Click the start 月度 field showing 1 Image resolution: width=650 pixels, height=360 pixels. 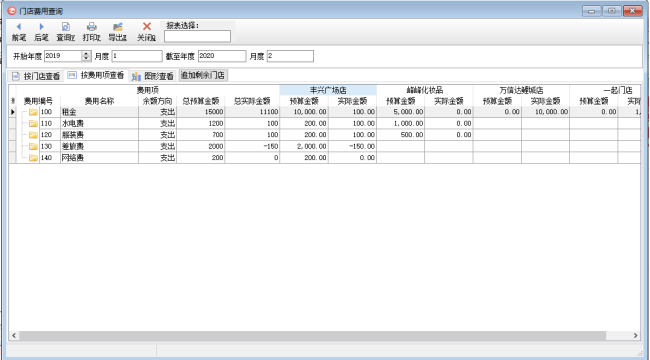(x=137, y=56)
